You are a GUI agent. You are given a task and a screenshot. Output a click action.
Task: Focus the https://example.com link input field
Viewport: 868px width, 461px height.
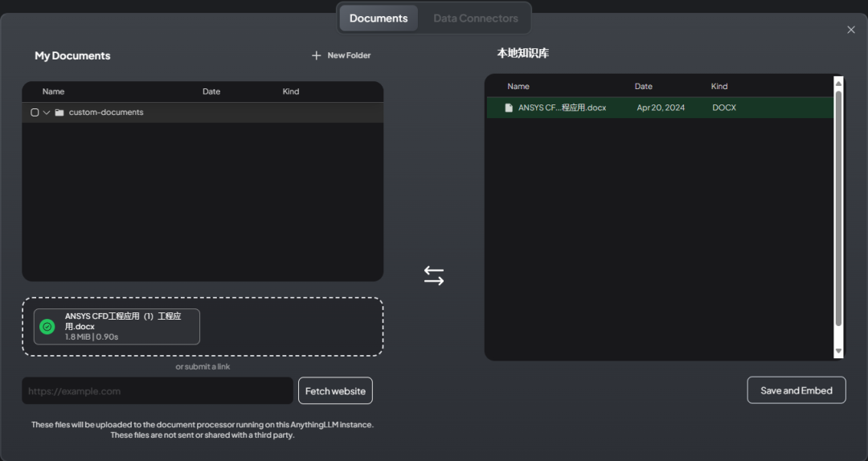click(x=158, y=391)
